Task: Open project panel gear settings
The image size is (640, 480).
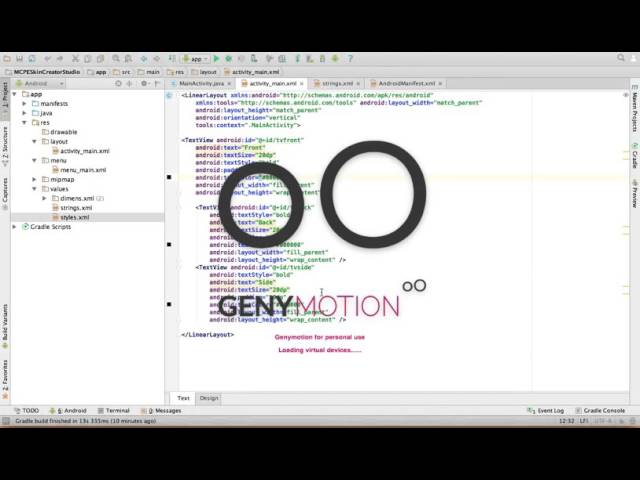Action: coord(144,83)
